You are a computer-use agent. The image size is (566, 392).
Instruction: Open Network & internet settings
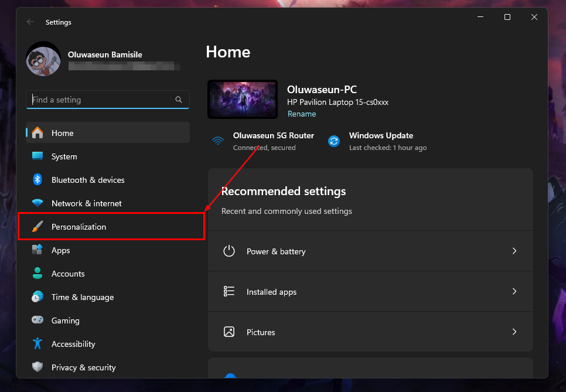108,203
